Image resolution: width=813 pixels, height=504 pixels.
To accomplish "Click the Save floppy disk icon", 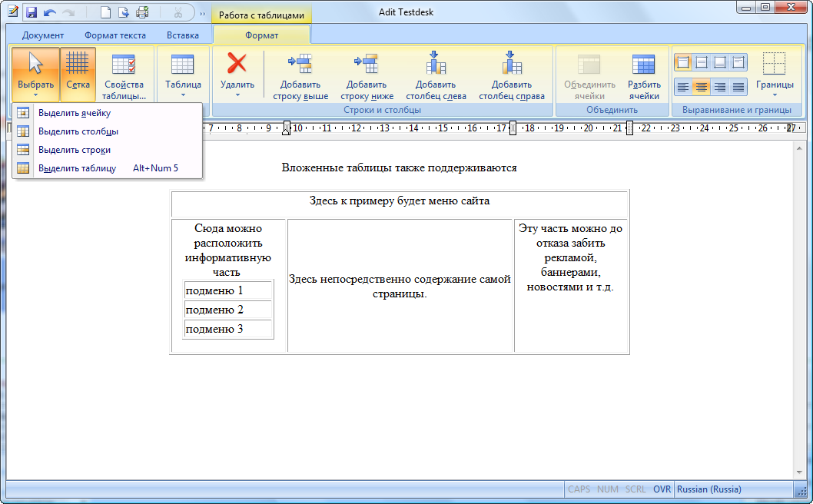I will click(x=31, y=12).
